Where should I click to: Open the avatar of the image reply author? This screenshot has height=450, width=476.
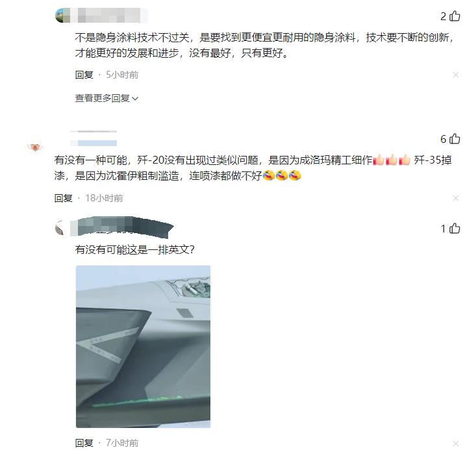tap(62, 228)
